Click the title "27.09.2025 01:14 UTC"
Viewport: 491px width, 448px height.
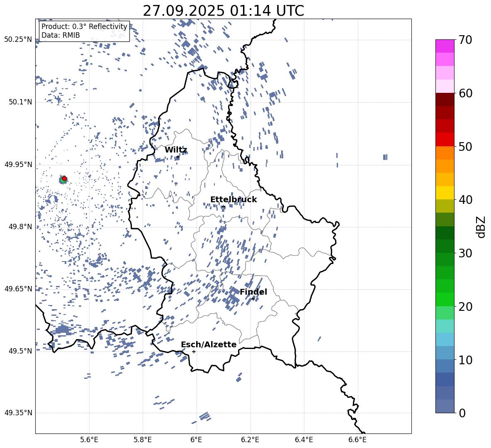tap(223, 11)
